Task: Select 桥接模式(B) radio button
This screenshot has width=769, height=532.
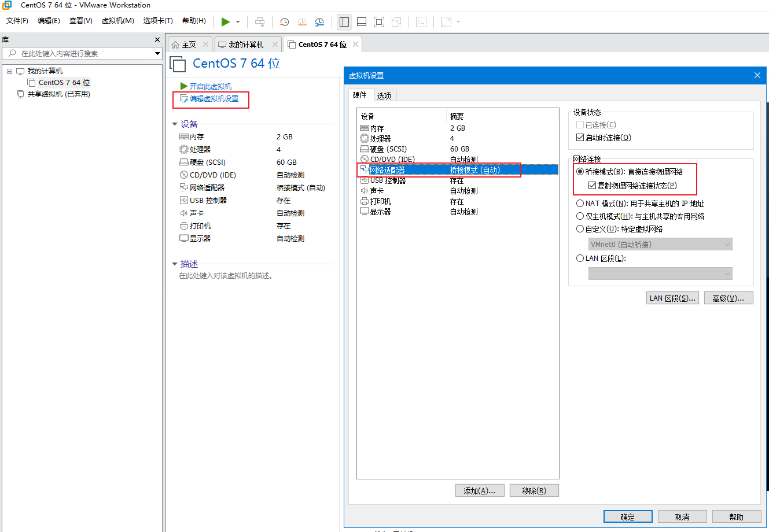Action: [580, 172]
